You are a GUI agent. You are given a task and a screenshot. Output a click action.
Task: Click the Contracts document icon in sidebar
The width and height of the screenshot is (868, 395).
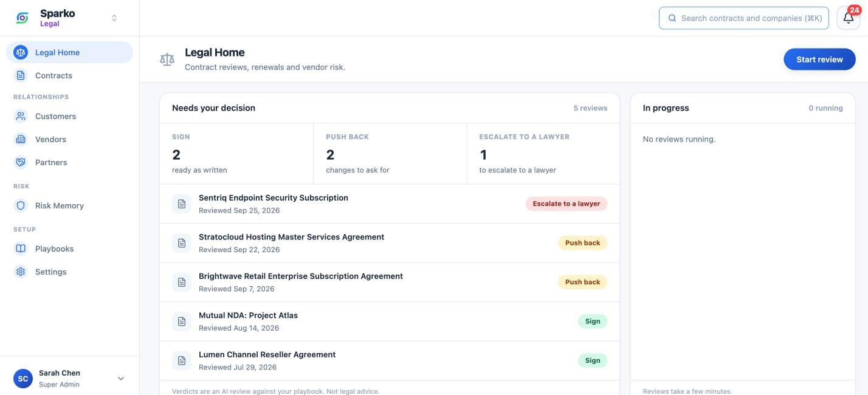tap(21, 75)
